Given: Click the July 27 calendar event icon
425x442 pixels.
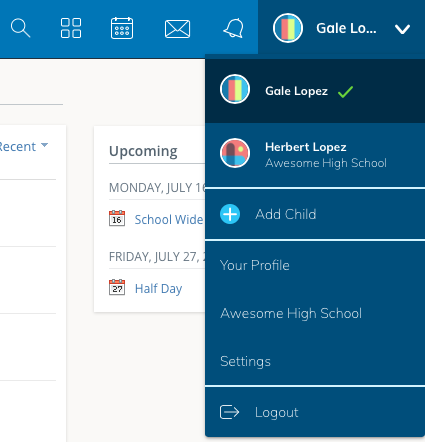Looking at the screenshot, I should click(x=117, y=287).
